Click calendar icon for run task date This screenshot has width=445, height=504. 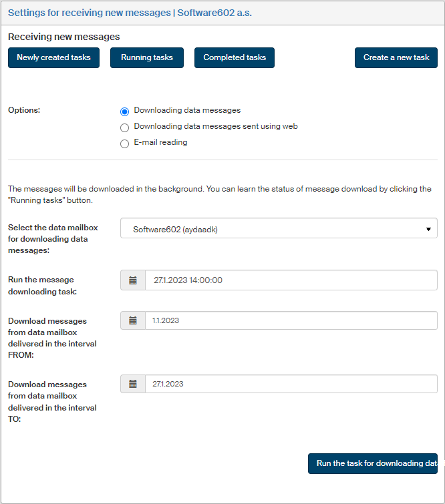133,280
